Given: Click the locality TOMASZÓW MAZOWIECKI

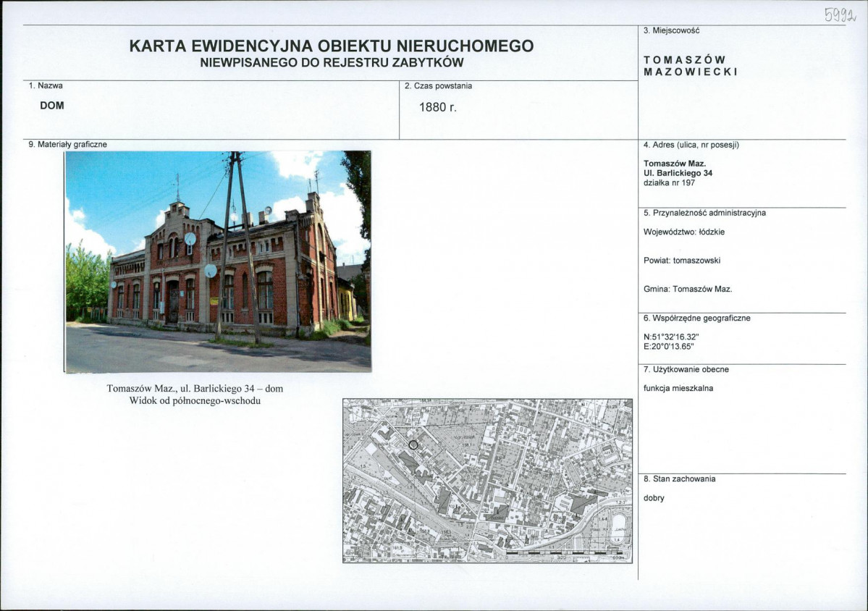Looking at the screenshot, I should (x=691, y=66).
